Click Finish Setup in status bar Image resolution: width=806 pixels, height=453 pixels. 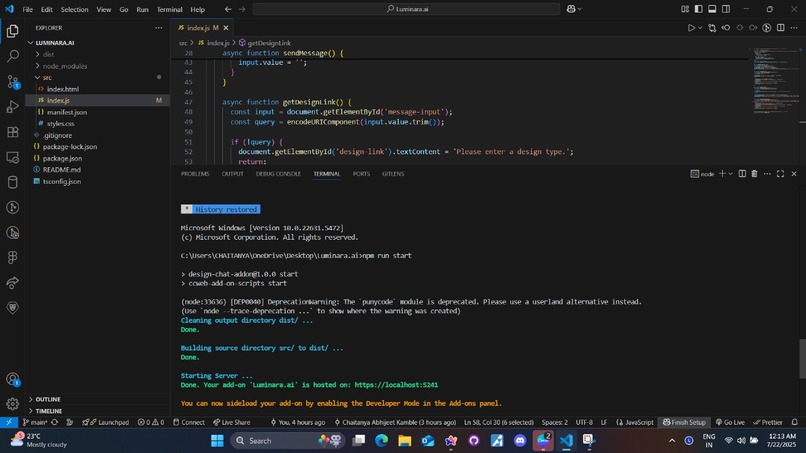(x=684, y=422)
